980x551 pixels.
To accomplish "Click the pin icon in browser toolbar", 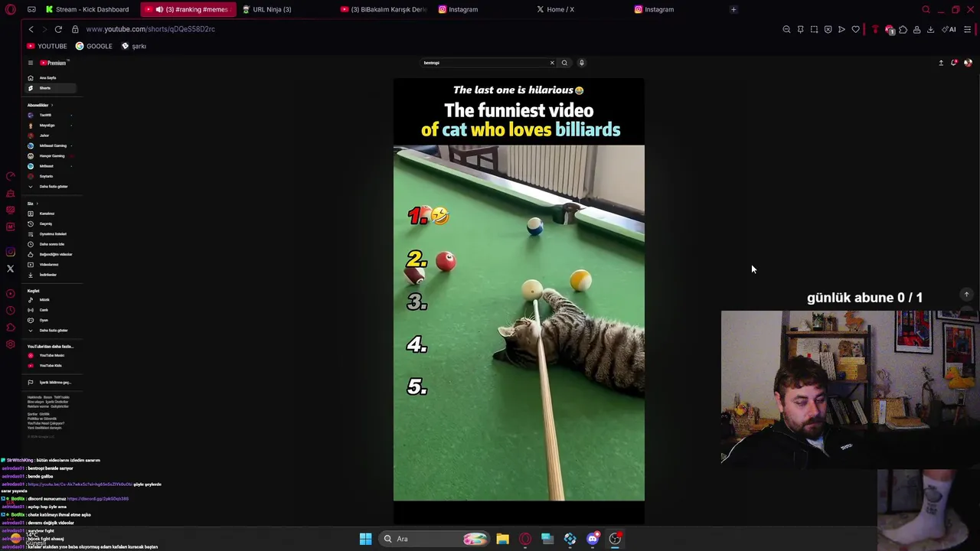I will [800, 29].
